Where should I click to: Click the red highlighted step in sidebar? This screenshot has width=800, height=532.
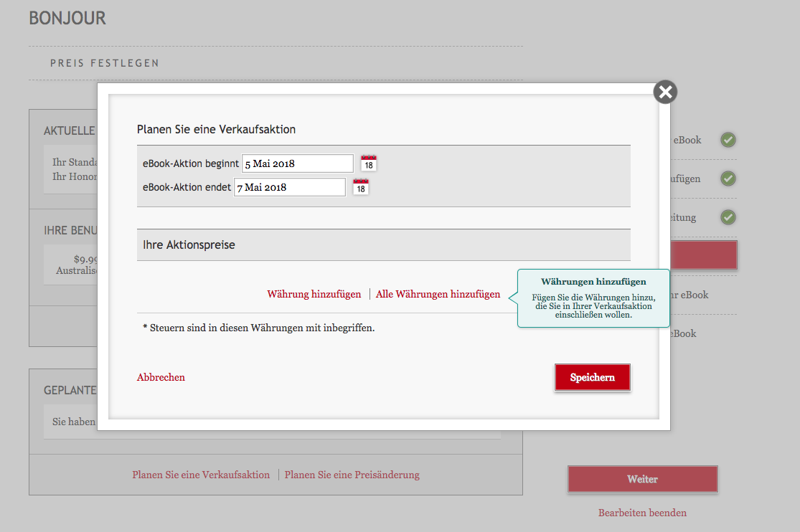[x=704, y=255]
